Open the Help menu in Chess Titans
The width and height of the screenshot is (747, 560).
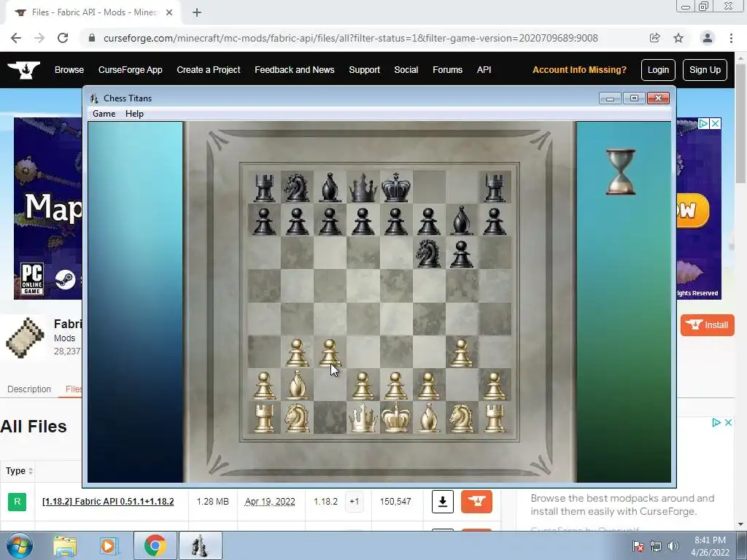pyautogui.click(x=134, y=114)
